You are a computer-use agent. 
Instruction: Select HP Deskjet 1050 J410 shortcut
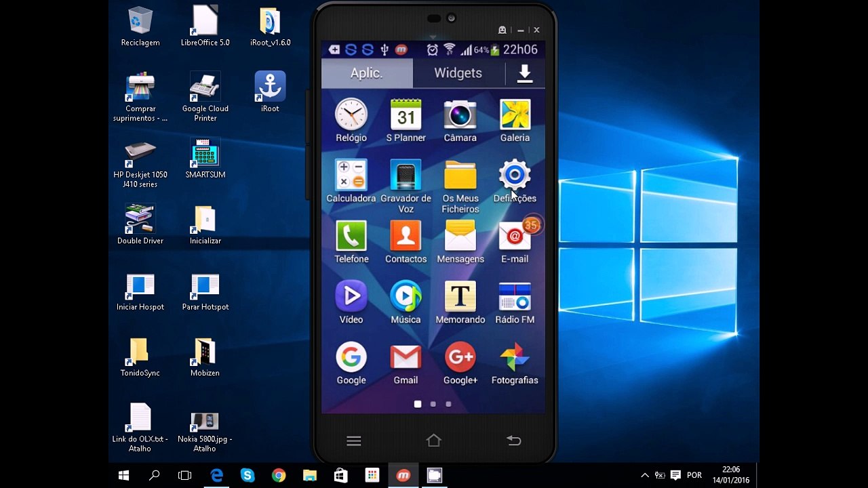[140, 163]
